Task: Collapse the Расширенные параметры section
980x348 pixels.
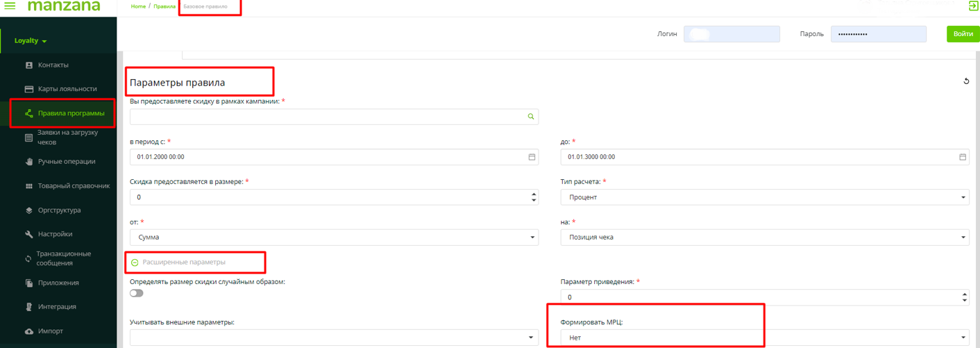Action: 135,263
